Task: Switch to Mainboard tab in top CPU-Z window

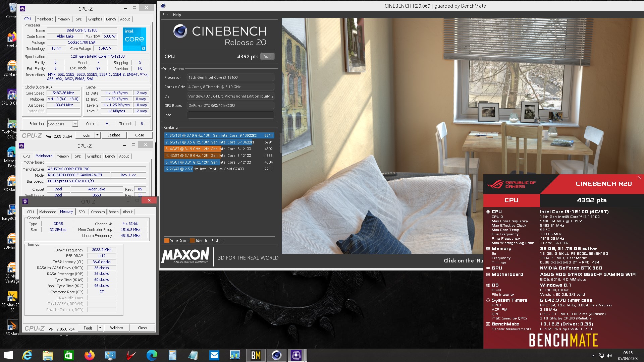Action: 45,19
